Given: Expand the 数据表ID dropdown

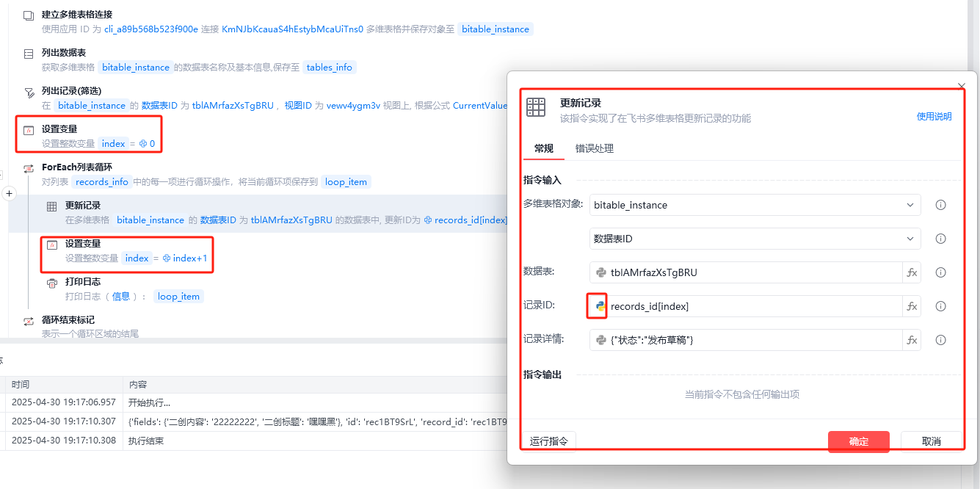Looking at the screenshot, I should tap(755, 239).
